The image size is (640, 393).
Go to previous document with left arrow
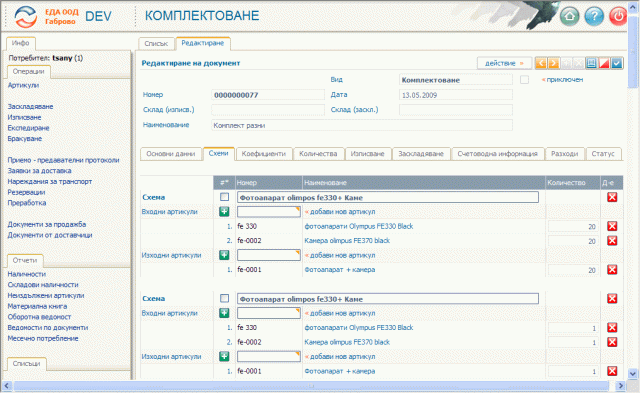541,63
